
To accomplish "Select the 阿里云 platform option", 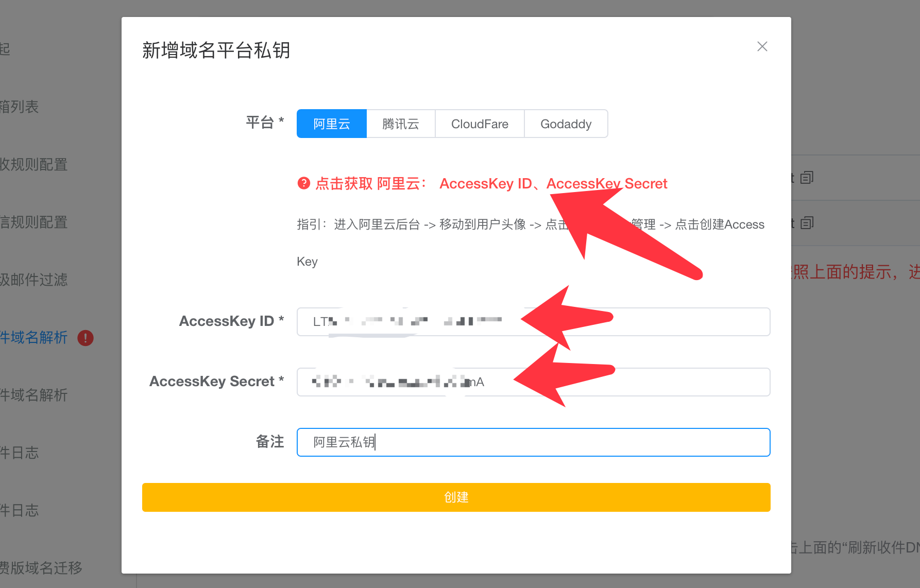I will tap(332, 124).
